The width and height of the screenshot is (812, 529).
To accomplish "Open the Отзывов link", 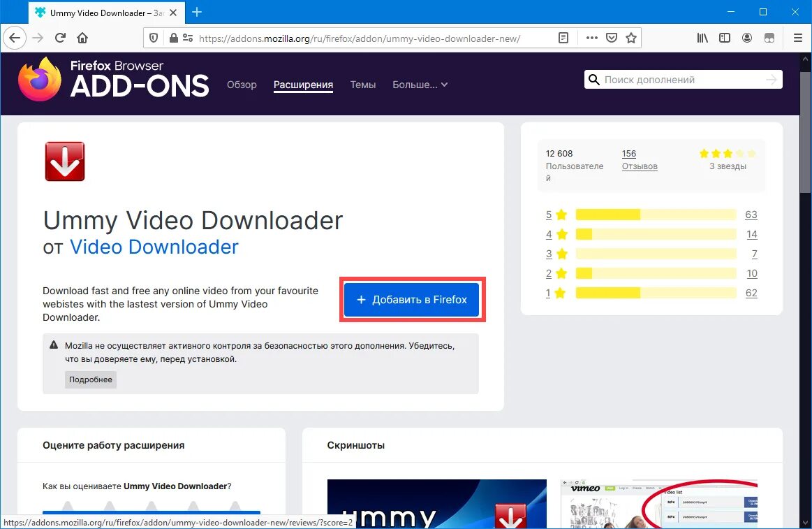I will pos(640,166).
